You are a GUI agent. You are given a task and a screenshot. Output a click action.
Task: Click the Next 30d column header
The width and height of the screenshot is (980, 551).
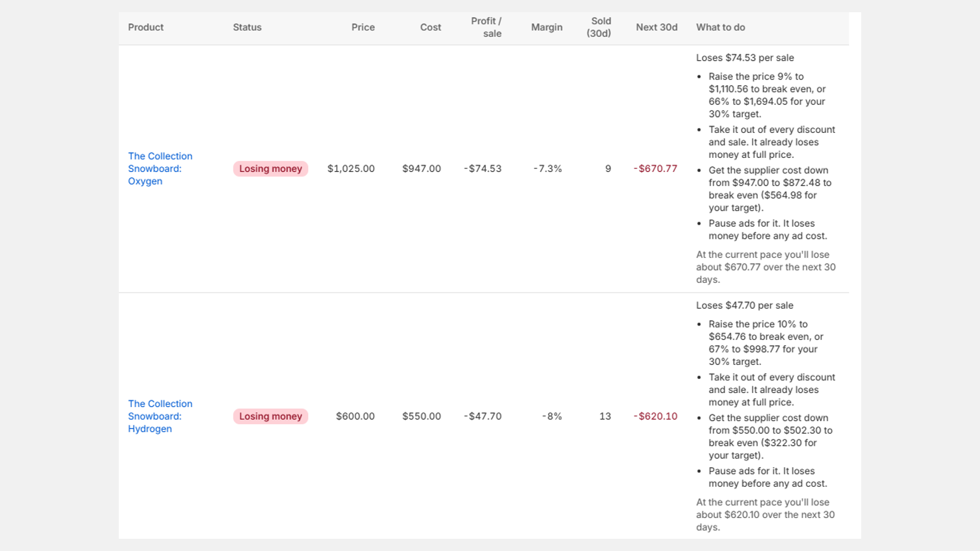pos(657,27)
